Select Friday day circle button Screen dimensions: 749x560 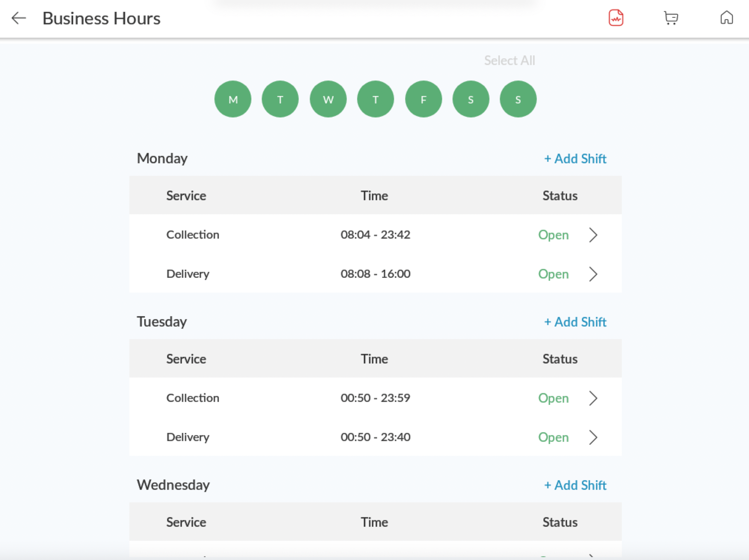tap(423, 99)
